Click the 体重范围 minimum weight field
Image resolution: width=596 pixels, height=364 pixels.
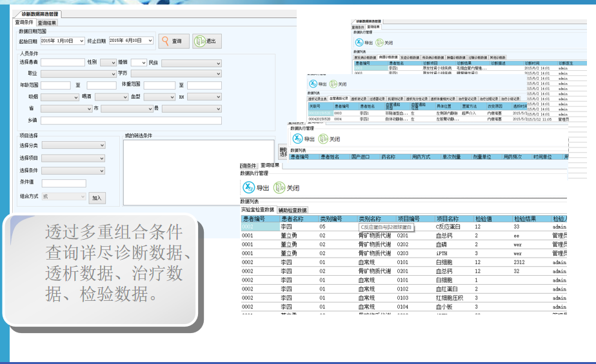coord(159,86)
